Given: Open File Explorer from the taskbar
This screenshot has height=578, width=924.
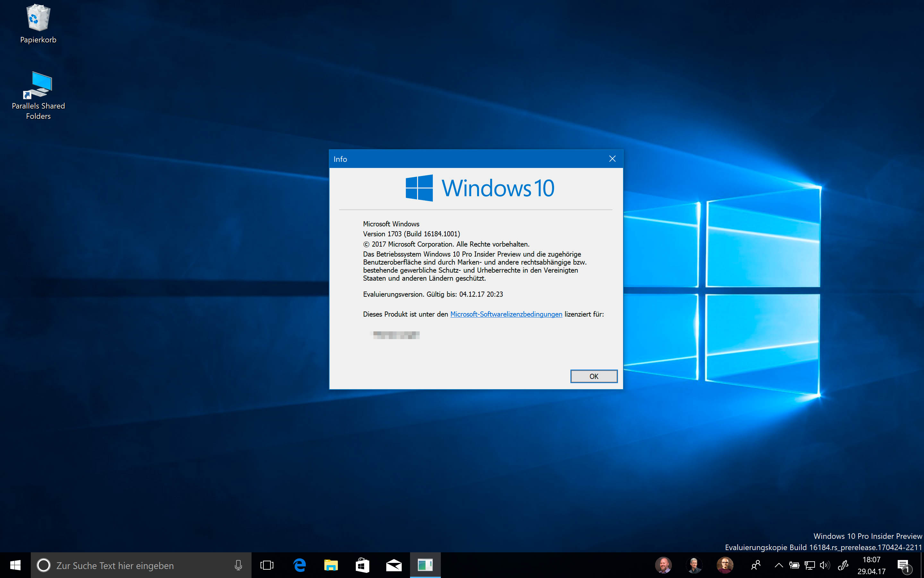Looking at the screenshot, I should (331, 565).
